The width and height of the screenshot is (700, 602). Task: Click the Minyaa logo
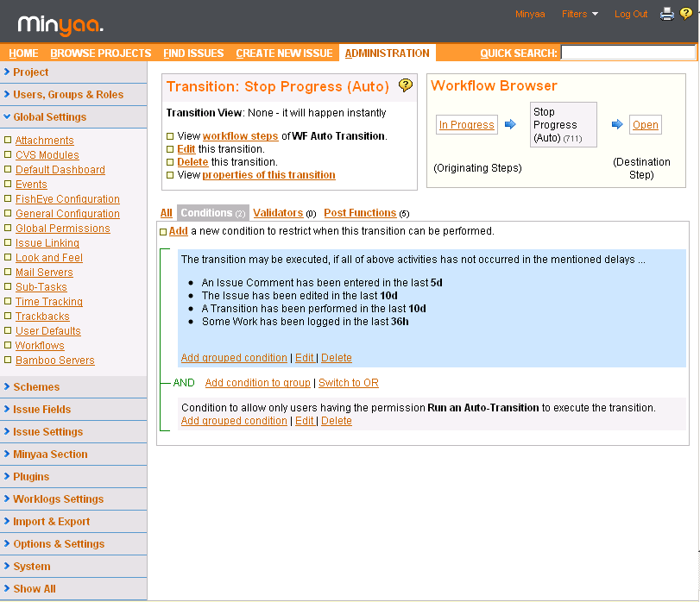pyautogui.click(x=60, y=25)
